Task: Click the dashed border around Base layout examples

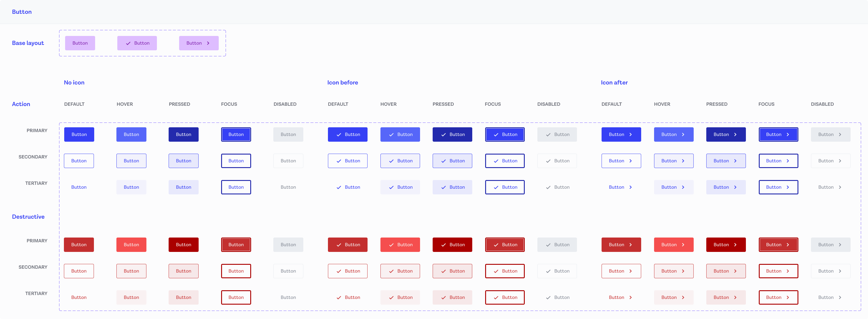Action: coord(142,30)
